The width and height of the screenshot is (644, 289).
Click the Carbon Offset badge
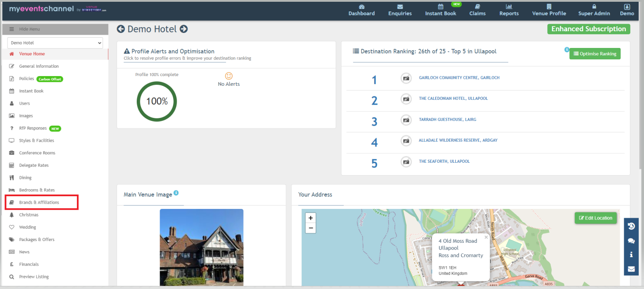tap(50, 79)
